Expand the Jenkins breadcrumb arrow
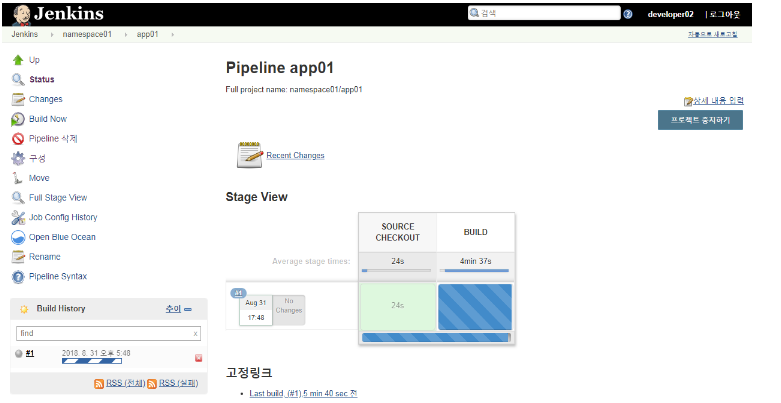The width and height of the screenshot is (781, 403). pos(51,34)
